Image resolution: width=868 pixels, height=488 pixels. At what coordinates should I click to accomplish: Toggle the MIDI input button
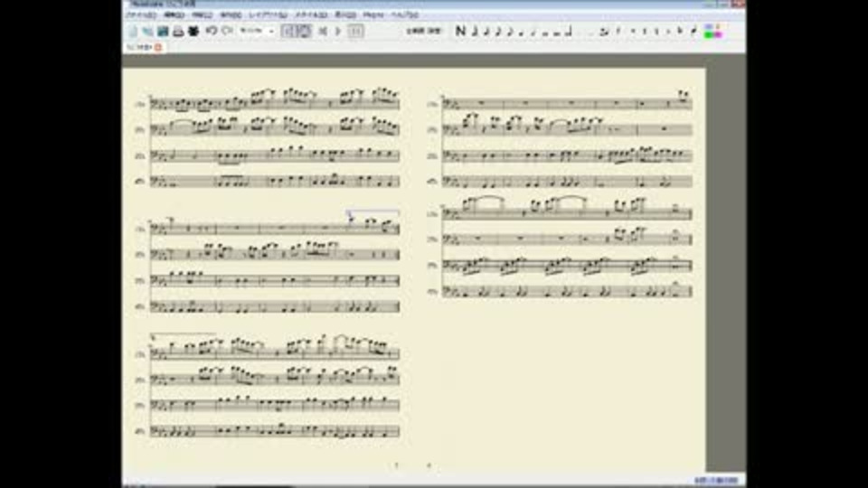pyautogui.click(x=304, y=31)
